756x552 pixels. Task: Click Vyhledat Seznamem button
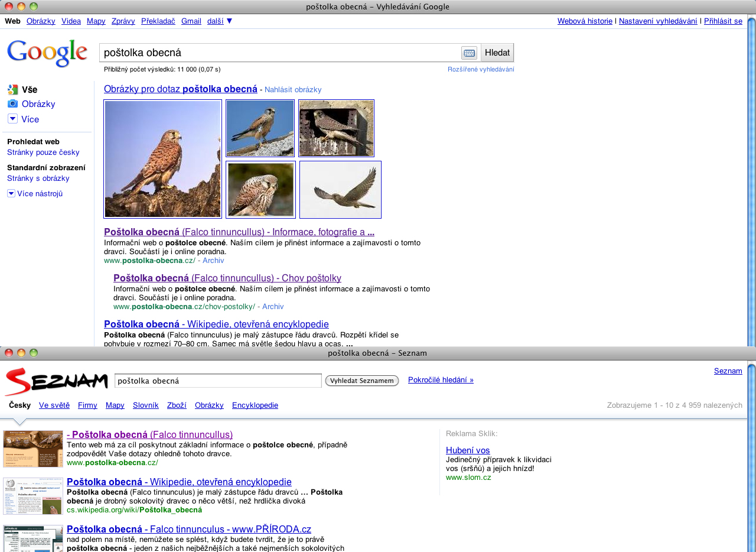pyautogui.click(x=362, y=381)
